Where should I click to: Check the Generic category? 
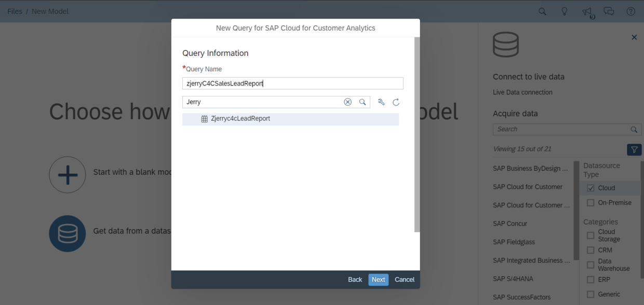tap(591, 294)
